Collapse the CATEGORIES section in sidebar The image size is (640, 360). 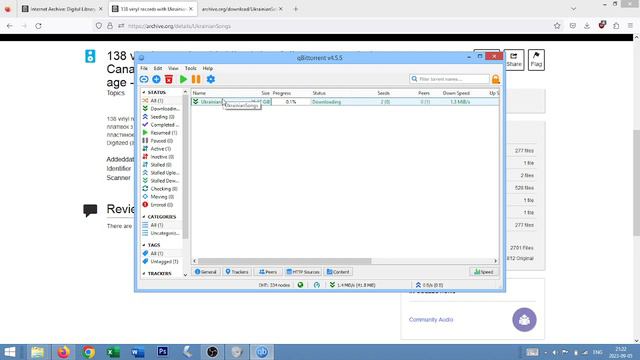[144, 217]
